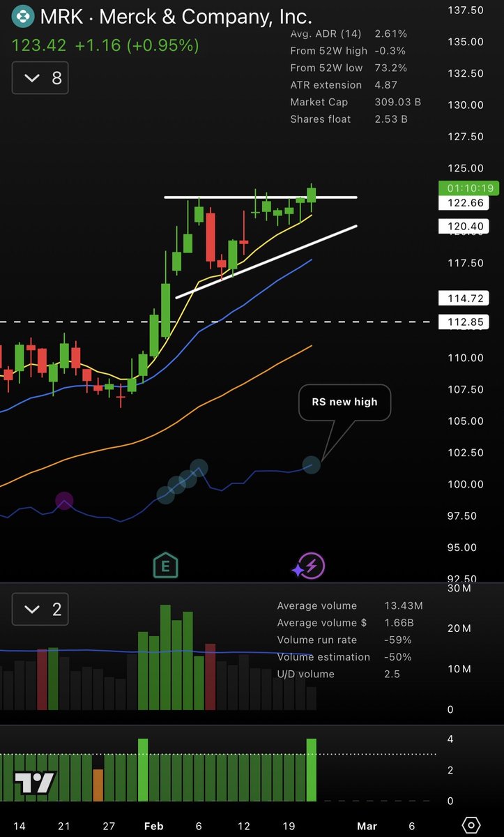Open the earnings E marker

coord(165,566)
